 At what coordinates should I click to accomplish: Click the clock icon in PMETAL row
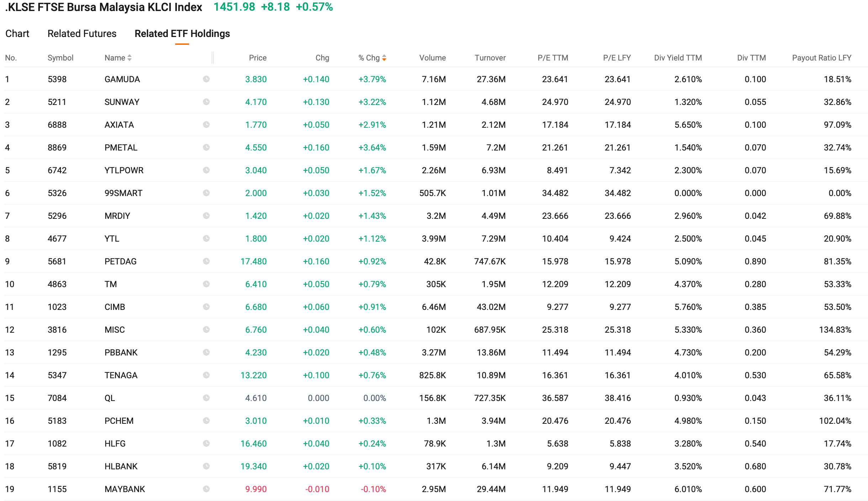pos(206,147)
